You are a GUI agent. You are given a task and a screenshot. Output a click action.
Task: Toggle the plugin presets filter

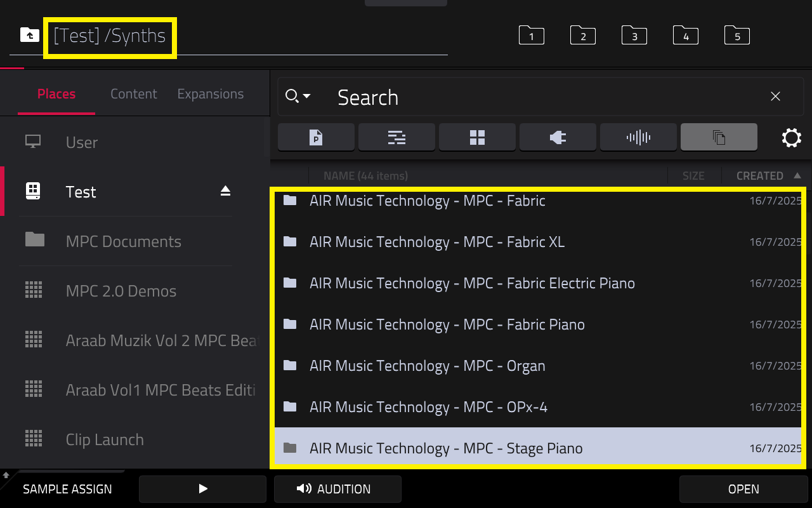[x=558, y=137]
